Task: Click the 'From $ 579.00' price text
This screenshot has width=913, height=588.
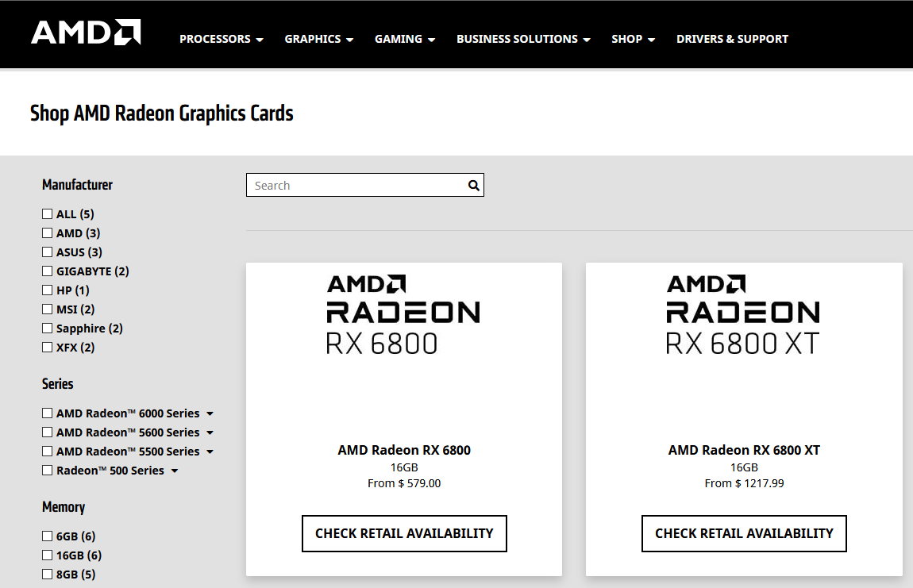Action: coord(404,483)
